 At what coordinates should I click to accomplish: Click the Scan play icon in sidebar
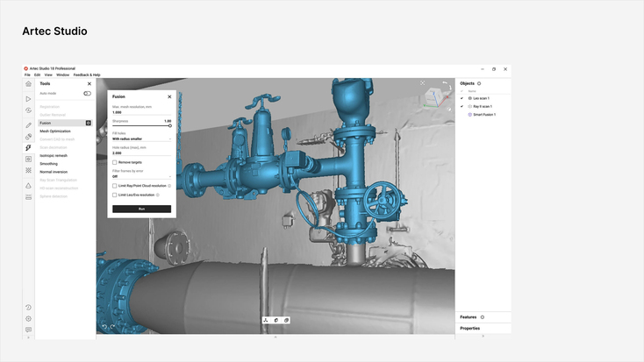pos(28,99)
